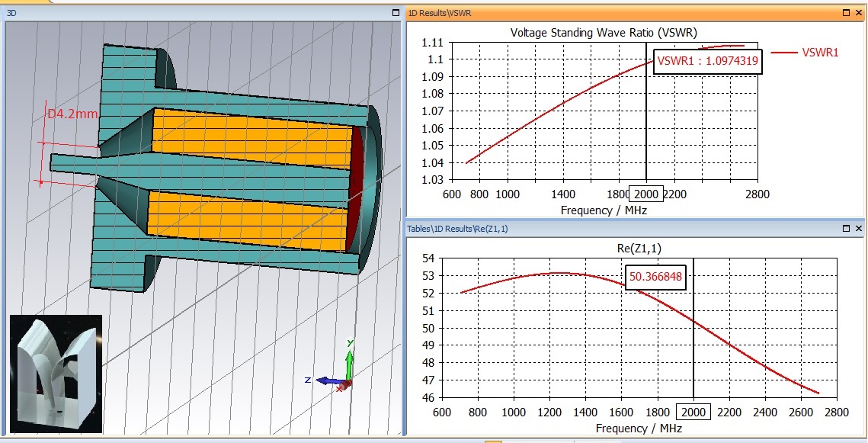Maximize the Re(Z1,1) results window
868x443 pixels.
click(x=847, y=228)
